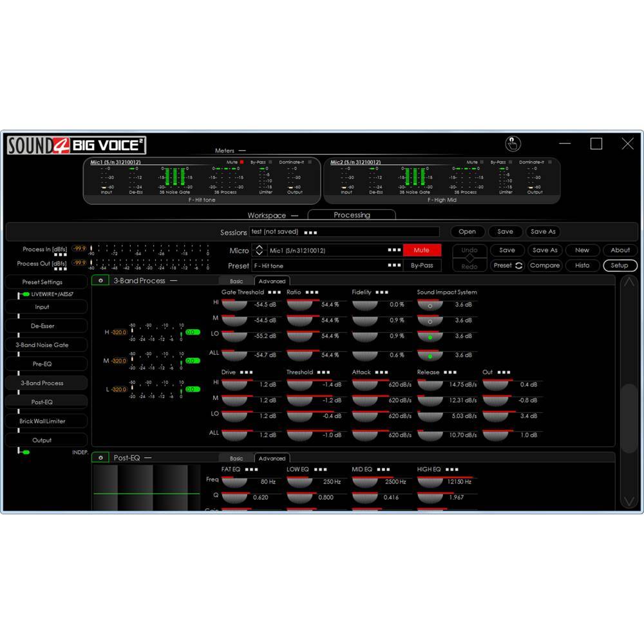
Task: Click scroll-up arrow of processing panel
Action: pyautogui.click(x=629, y=283)
